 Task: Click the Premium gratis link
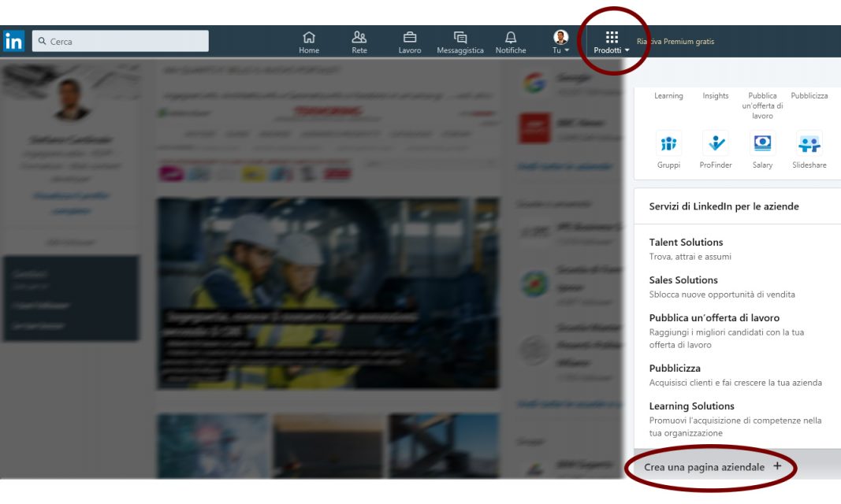676,42
